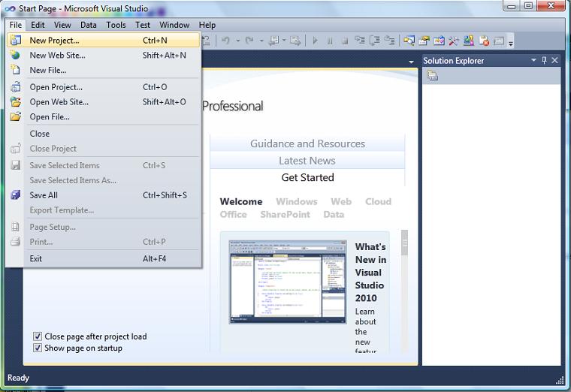571x392 pixels.
Task: Open the Test menu
Action: pyautogui.click(x=143, y=25)
